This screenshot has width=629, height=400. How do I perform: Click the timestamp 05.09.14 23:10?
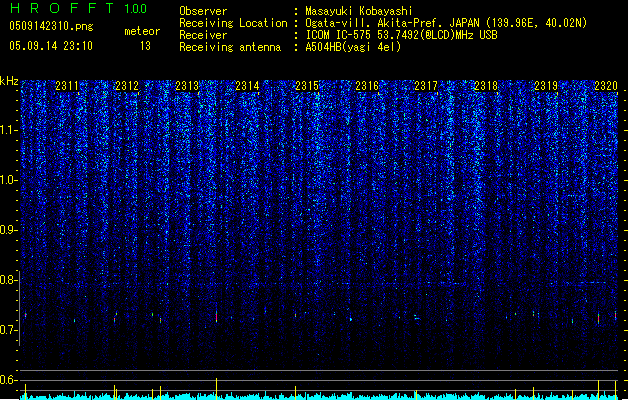[51, 46]
